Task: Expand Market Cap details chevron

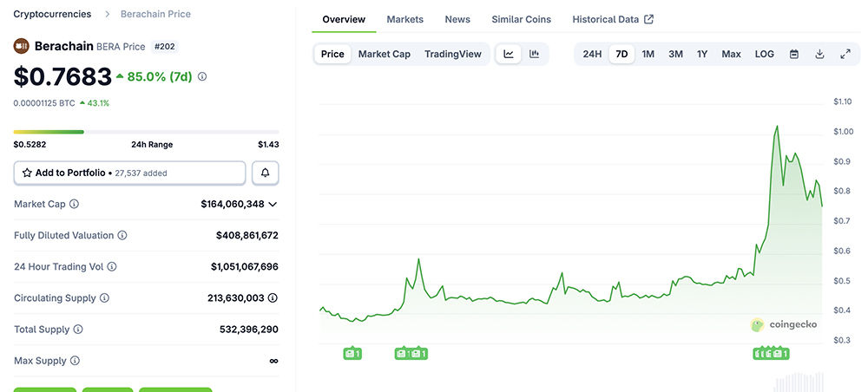Action: [273, 205]
